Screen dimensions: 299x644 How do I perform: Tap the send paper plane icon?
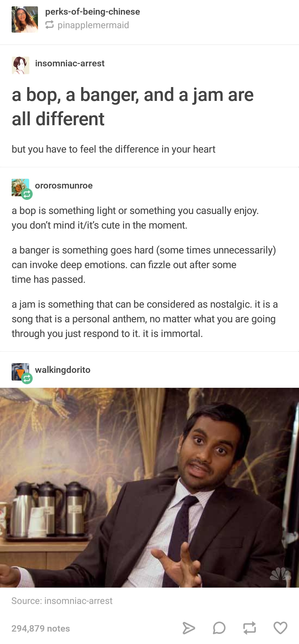tap(189, 628)
